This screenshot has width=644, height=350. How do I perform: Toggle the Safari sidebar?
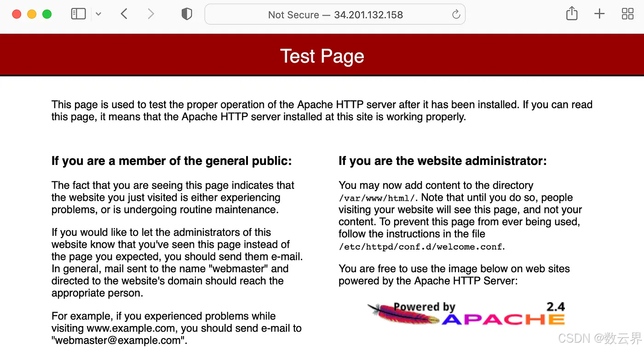pos(78,14)
